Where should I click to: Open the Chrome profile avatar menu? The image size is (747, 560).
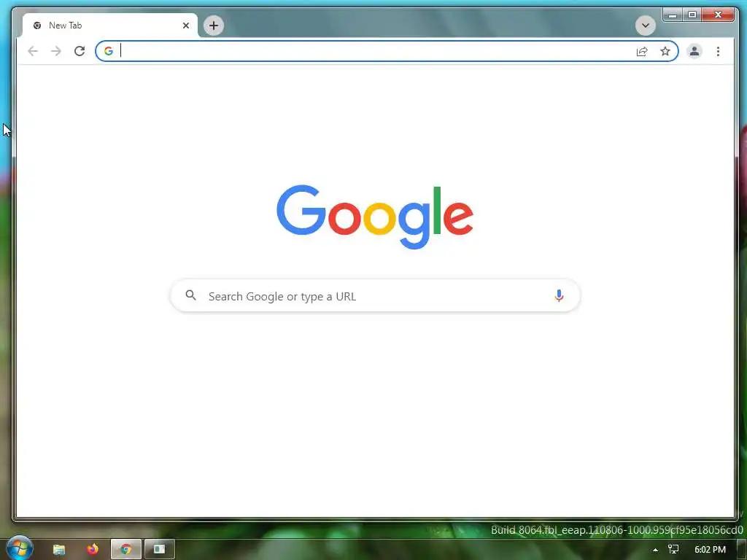point(694,51)
